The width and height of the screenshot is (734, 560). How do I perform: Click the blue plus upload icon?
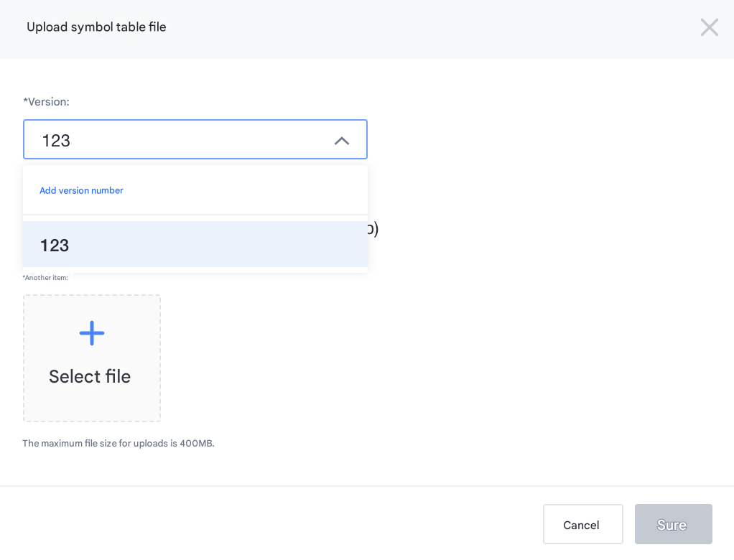(92, 333)
